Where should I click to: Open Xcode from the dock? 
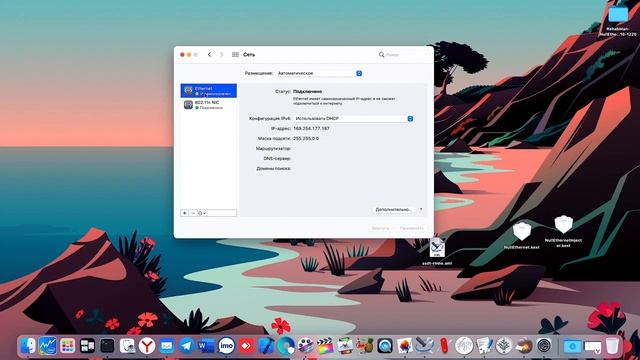pos(266,346)
